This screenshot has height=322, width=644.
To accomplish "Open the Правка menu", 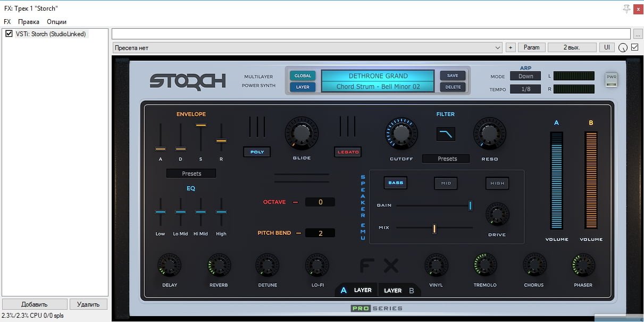I will coord(29,22).
